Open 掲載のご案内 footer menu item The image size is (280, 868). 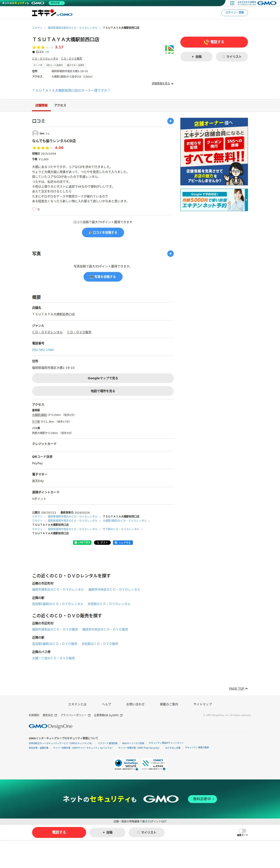[169, 704]
